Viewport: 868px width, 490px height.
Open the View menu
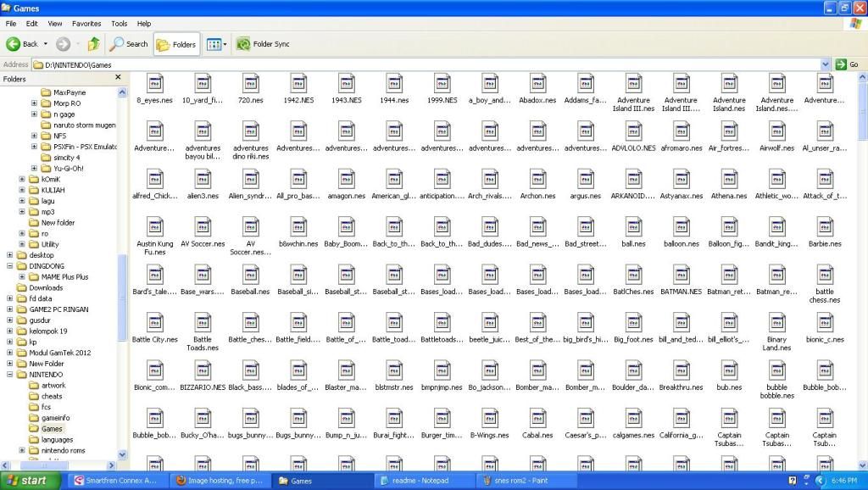pyautogui.click(x=55, y=24)
